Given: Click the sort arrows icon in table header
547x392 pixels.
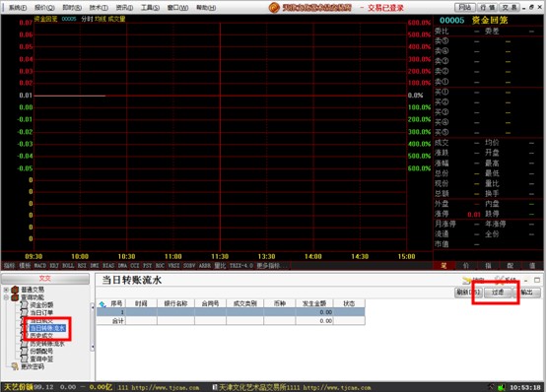Looking at the screenshot, I should click(x=103, y=304).
